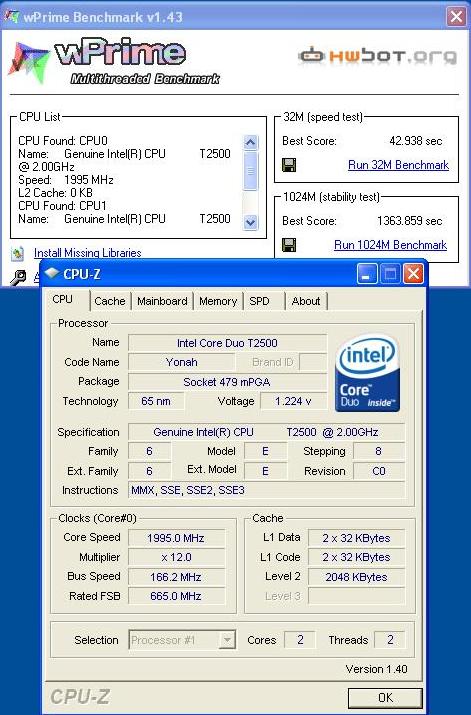Viewport: 471px width, 715px height.
Task: Select the CPU tab in CPU-Z
Action: click(x=62, y=299)
